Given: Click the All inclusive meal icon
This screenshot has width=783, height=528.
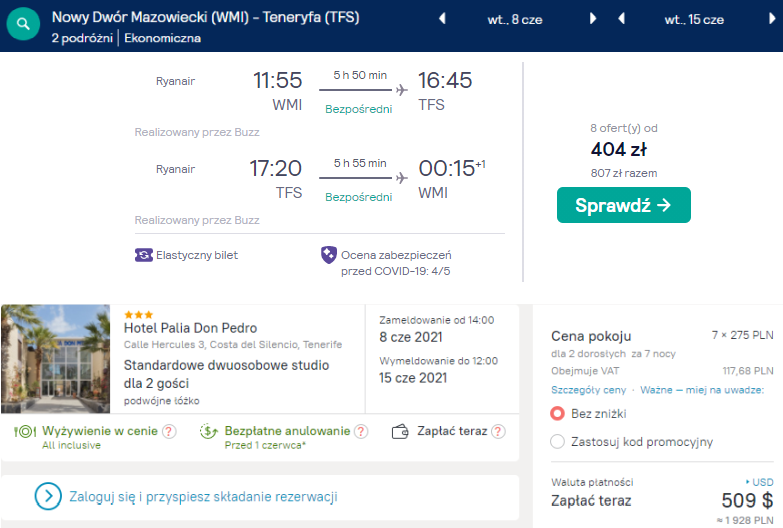Looking at the screenshot, I should pyautogui.click(x=25, y=432).
